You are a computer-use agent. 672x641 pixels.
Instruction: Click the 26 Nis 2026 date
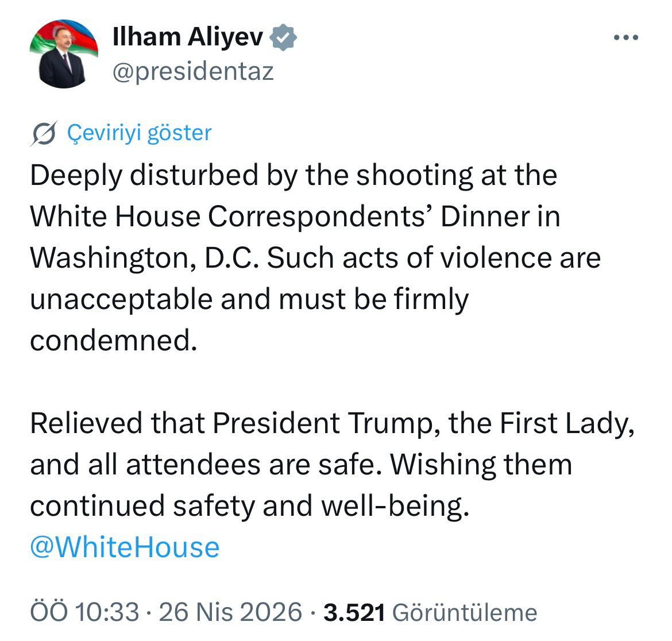coord(230,612)
